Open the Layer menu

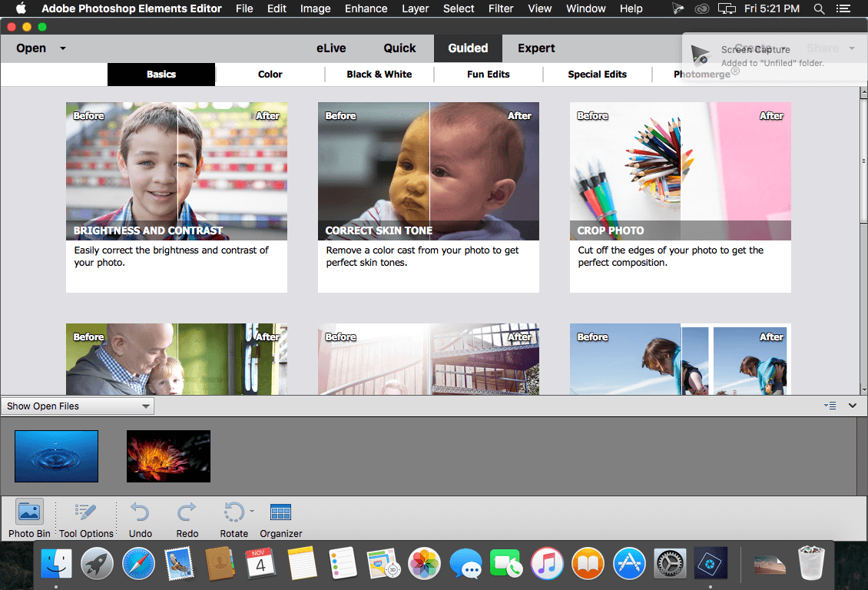pos(415,9)
